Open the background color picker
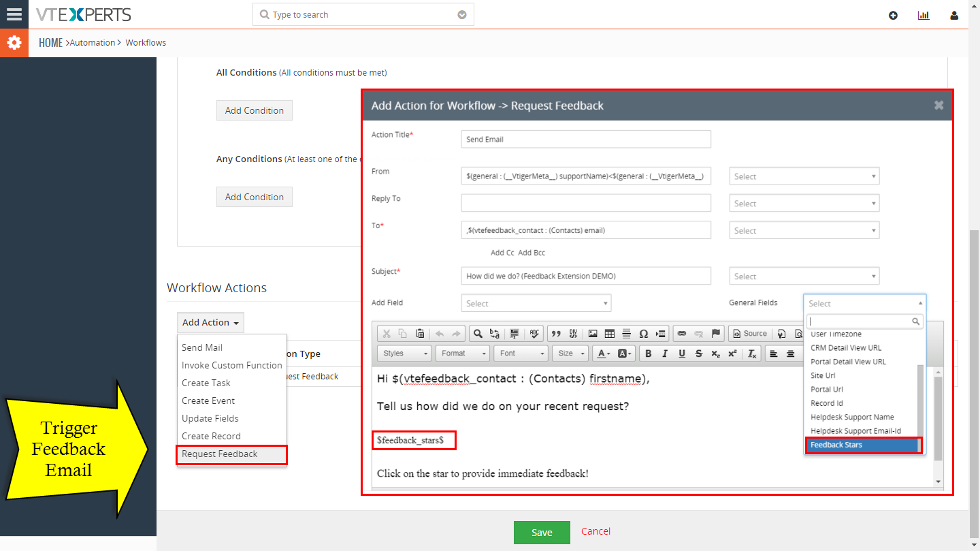The height and width of the screenshot is (551, 980). pos(625,353)
